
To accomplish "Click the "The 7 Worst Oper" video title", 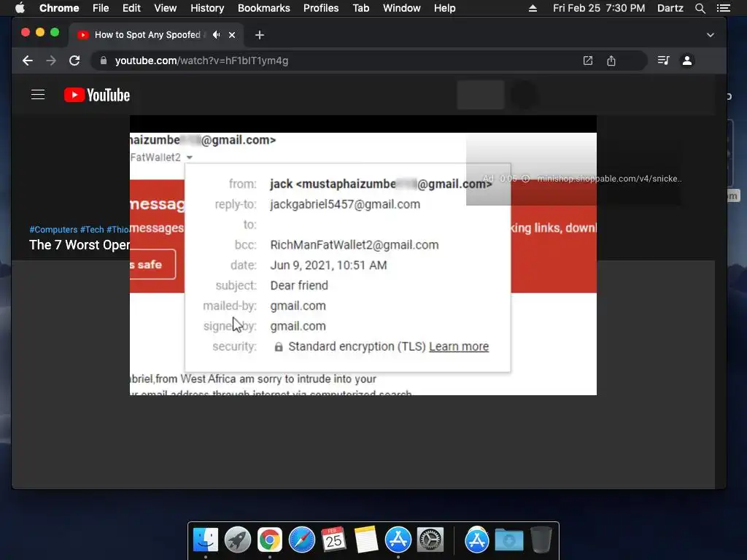I will (x=79, y=245).
